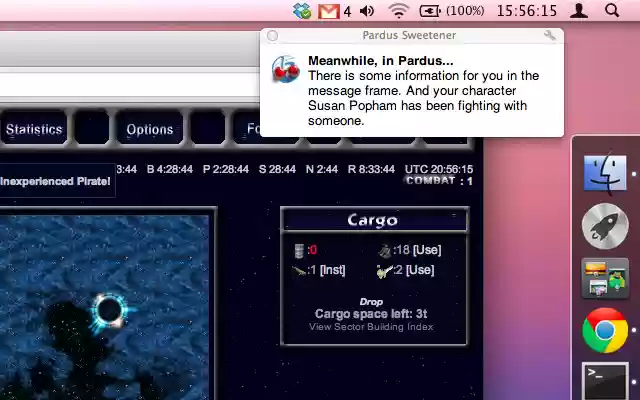Open the Dropbox menu bar icon
The height and width of the screenshot is (400, 640).
tap(302, 11)
